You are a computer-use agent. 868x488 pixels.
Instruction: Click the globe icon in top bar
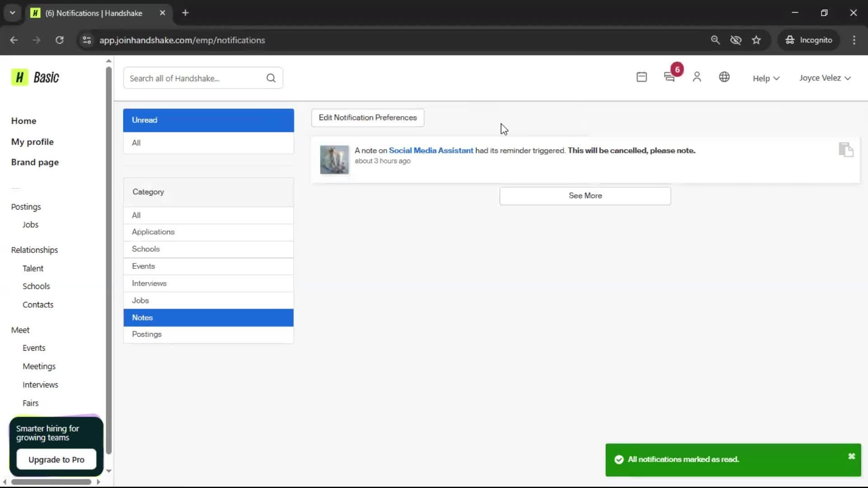[x=724, y=77]
